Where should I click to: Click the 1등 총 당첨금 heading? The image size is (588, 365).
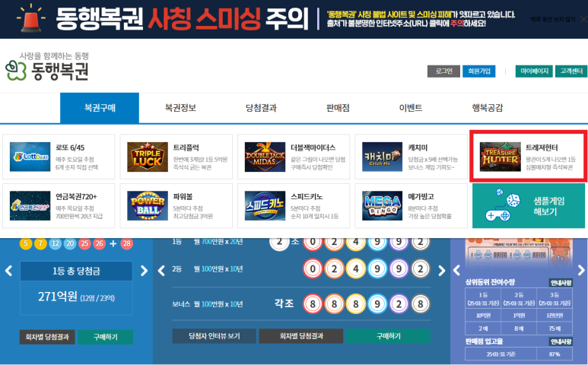pyautogui.click(x=76, y=271)
